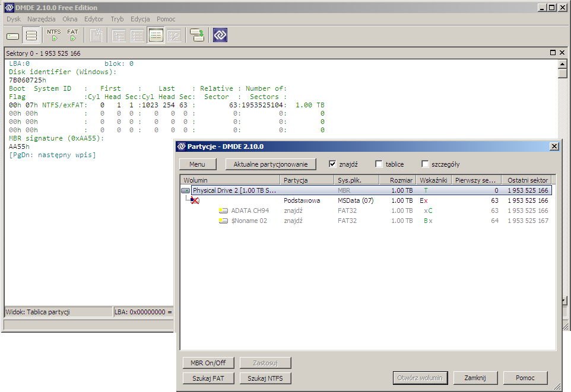Click the ADATA CH94 volume icon
The image size is (571, 392).
point(223,211)
